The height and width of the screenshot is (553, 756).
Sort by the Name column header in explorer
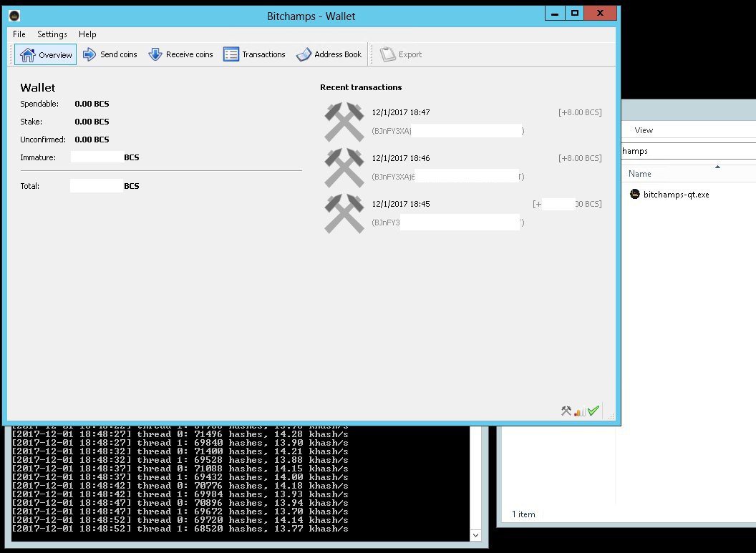pos(640,174)
